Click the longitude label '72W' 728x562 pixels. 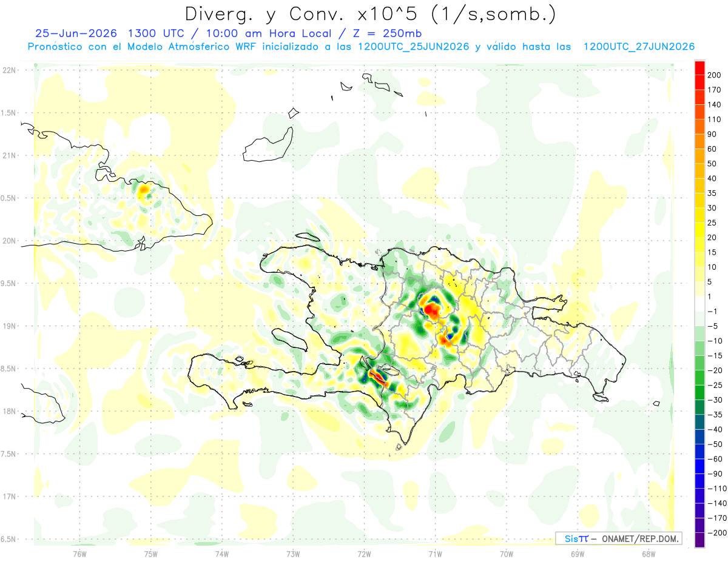[x=364, y=554]
